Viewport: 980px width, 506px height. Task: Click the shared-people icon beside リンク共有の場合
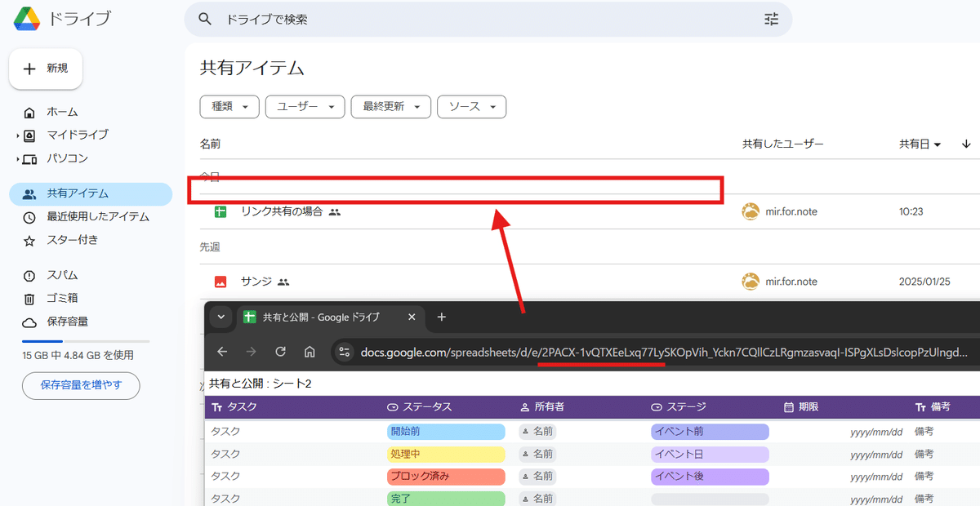pyautogui.click(x=334, y=212)
